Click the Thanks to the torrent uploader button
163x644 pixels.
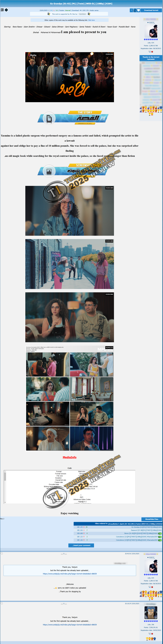point(151,58)
